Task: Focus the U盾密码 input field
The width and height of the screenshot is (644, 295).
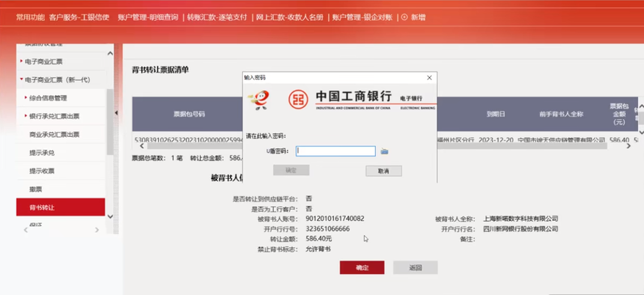Action: [x=335, y=151]
